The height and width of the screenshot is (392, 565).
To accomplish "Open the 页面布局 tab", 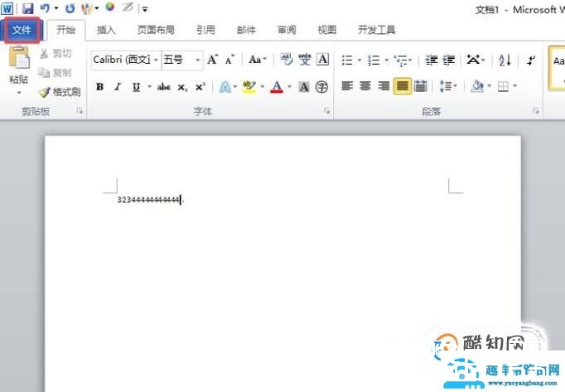I will coord(156,31).
